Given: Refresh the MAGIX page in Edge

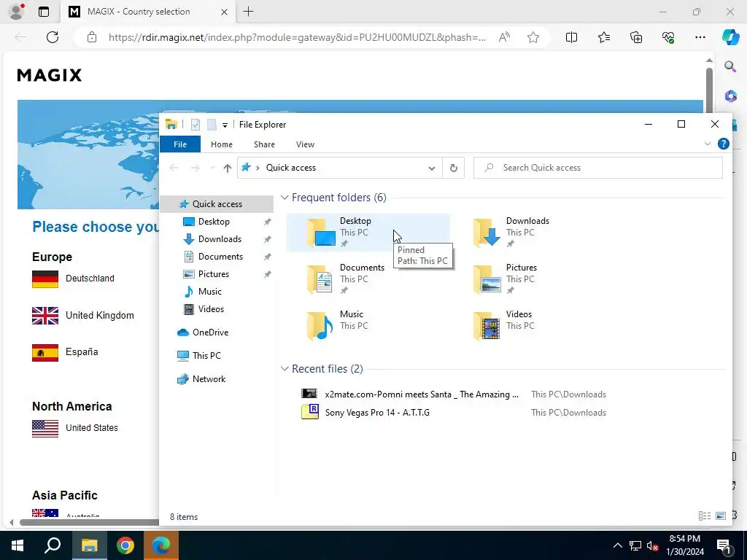Looking at the screenshot, I should 53,37.
